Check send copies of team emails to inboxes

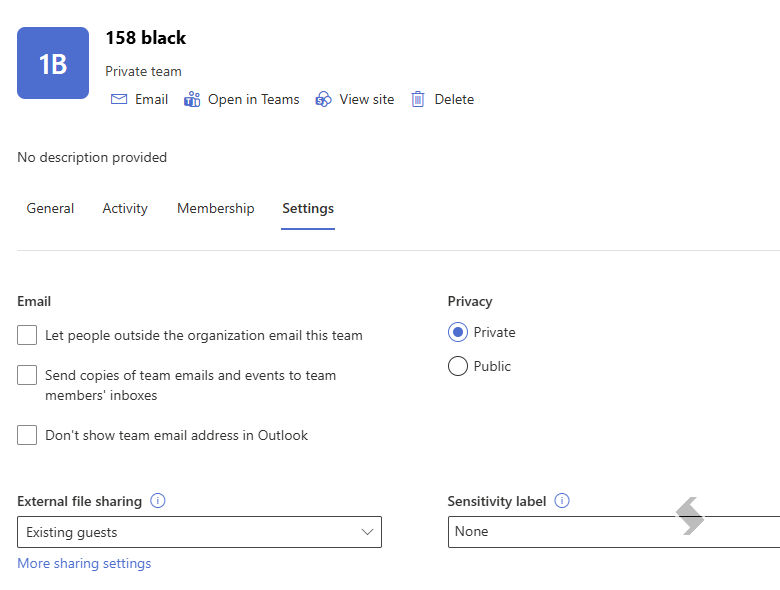tap(27, 375)
